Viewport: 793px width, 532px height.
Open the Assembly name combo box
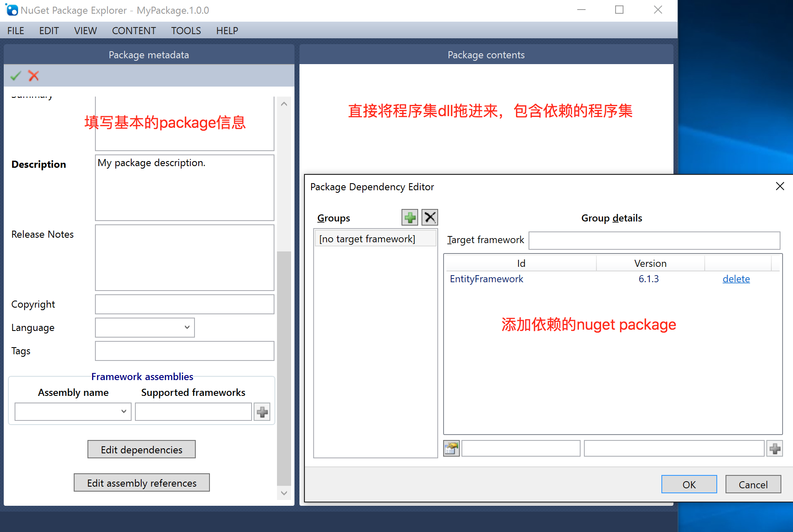click(73, 412)
